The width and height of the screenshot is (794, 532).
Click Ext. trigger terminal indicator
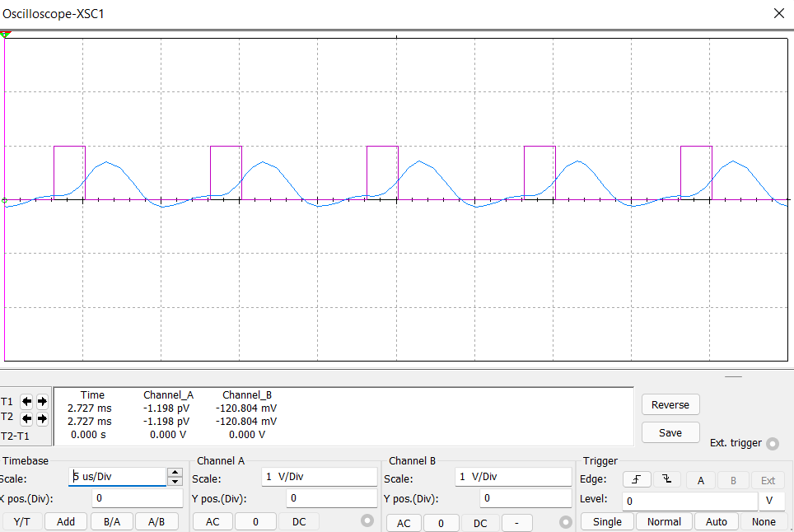click(x=773, y=444)
